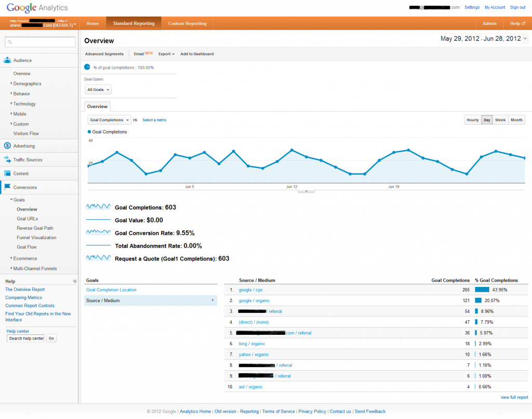The height and width of the screenshot is (419, 532).
Task: Open the Help external link tab
Action: [517, 23]
